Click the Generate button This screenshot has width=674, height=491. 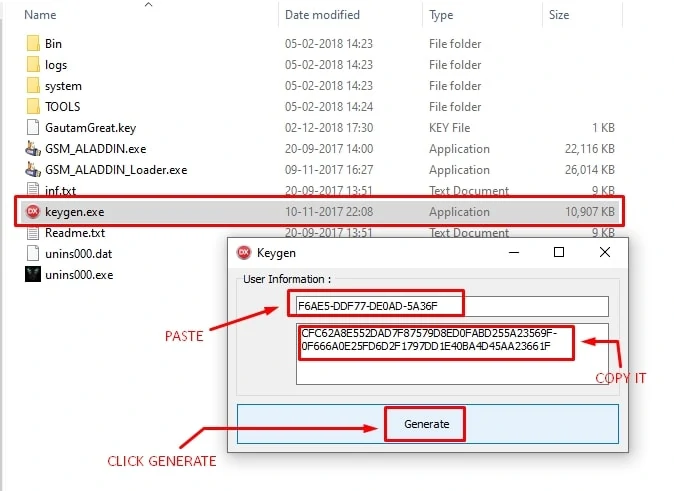click(426, 424)
